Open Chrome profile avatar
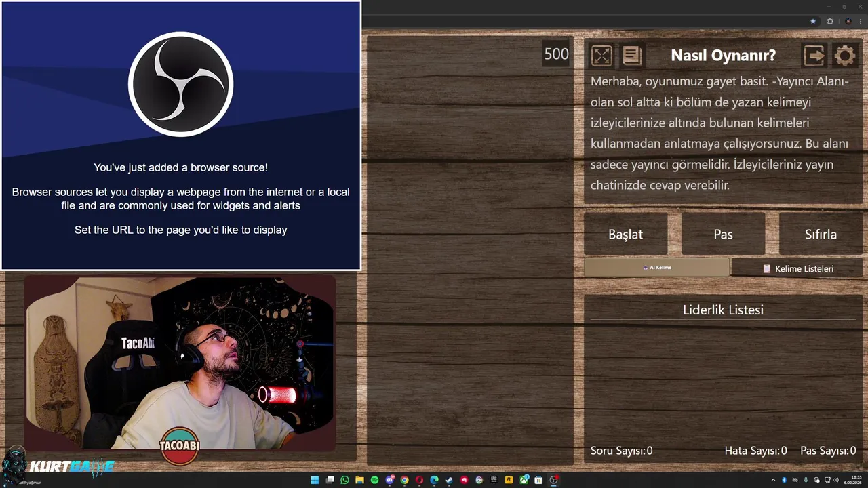 (848, 21)
